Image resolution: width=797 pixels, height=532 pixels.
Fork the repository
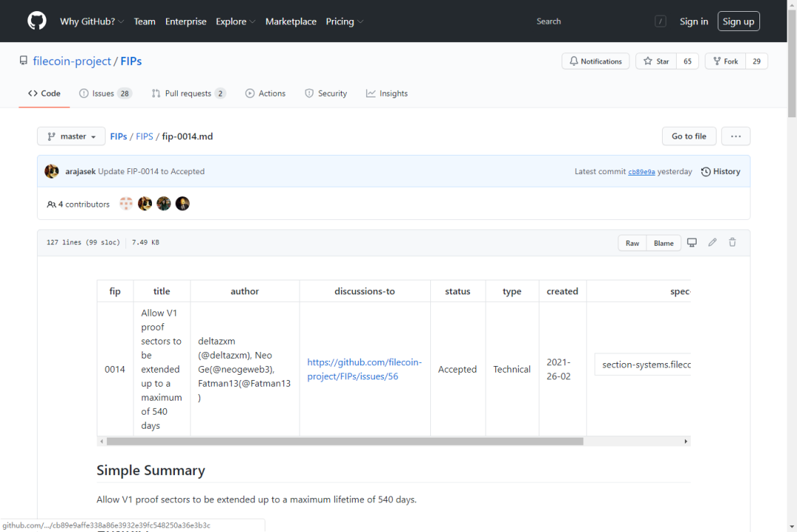pyautogui.click(x=725, y=61)
